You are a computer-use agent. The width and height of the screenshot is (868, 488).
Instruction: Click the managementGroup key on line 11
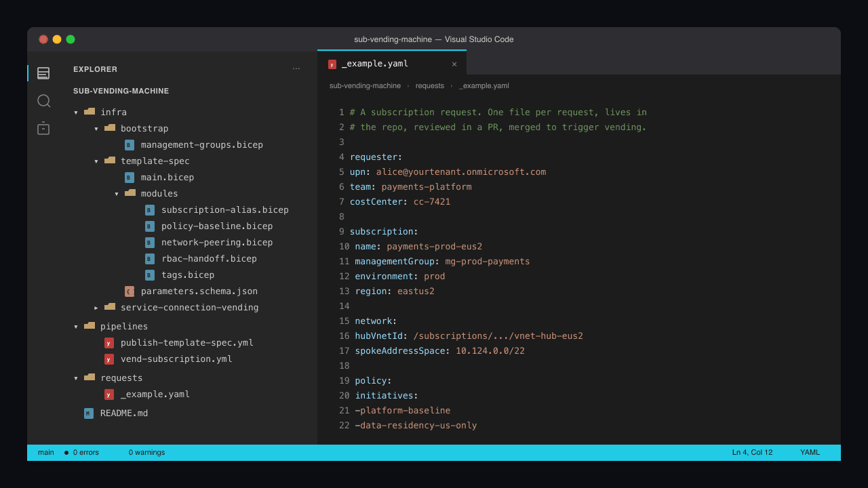[x=395, y=262]
